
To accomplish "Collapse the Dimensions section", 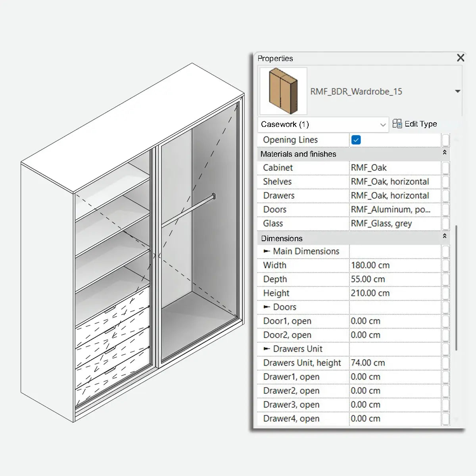I will point(445,237).
